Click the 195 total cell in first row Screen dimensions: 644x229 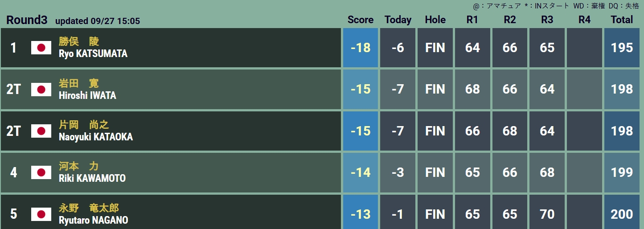(x=622, y=48)
